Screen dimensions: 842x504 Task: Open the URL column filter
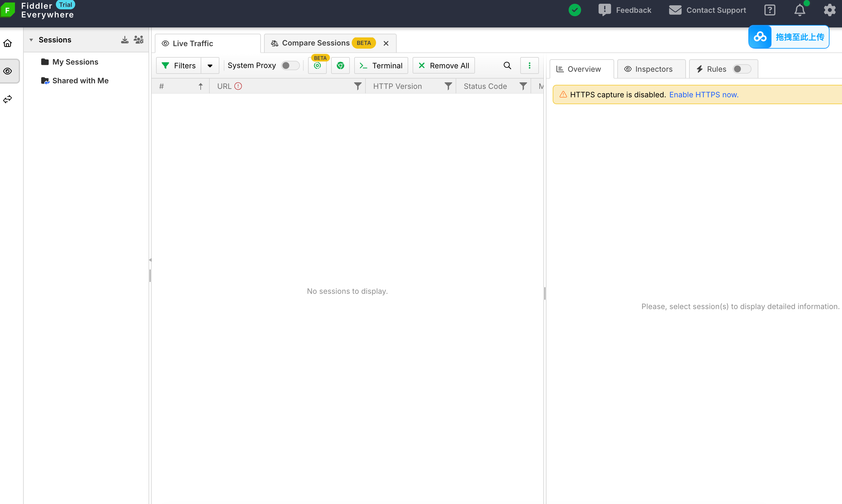[357, 86]
